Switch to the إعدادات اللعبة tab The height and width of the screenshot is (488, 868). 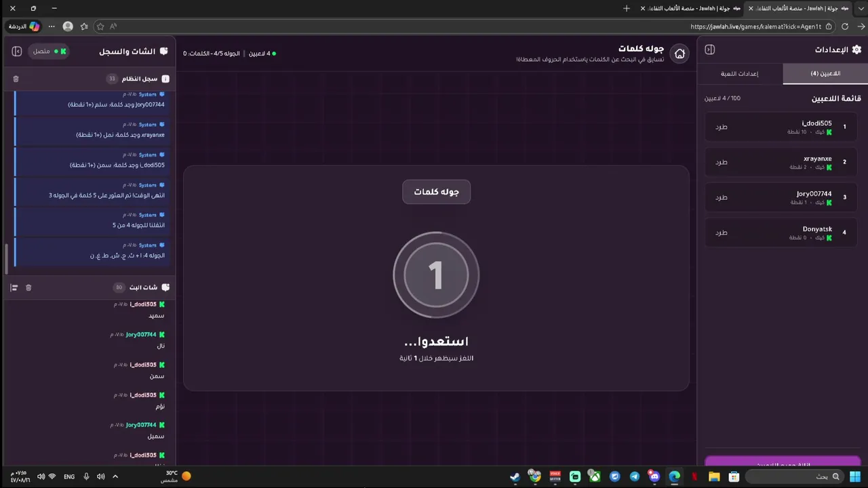[x=739, y=73]
